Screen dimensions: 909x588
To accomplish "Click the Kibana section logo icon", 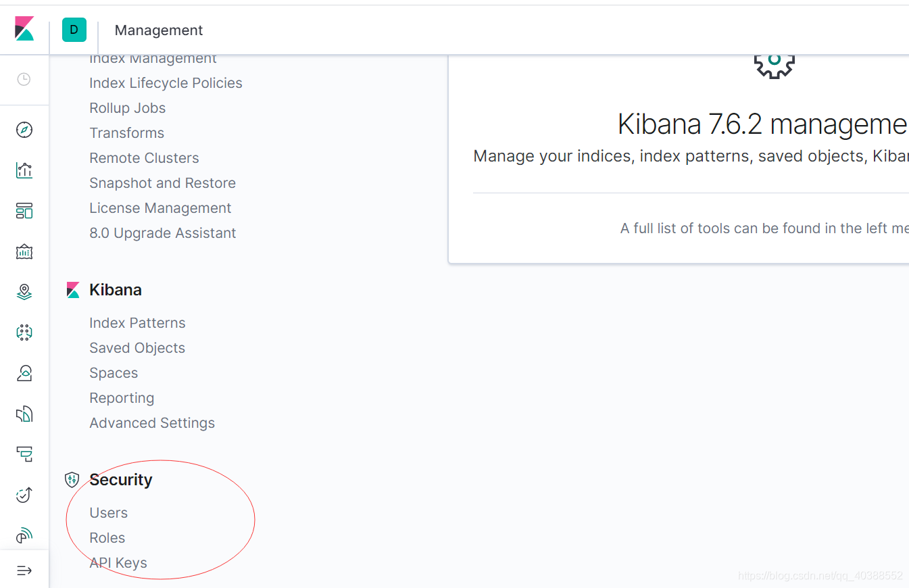I will pos(73,290).
